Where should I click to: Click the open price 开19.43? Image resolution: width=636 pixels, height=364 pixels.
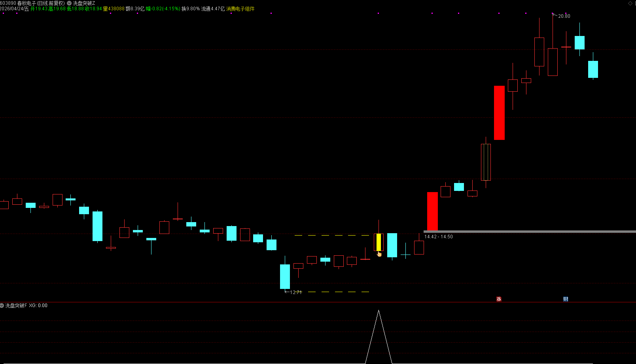click(x=39, y=9)
